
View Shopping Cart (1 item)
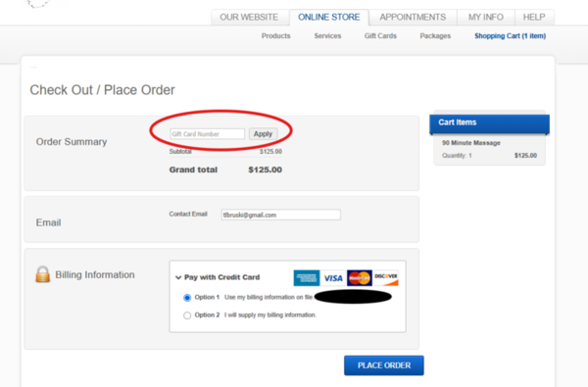510,36
